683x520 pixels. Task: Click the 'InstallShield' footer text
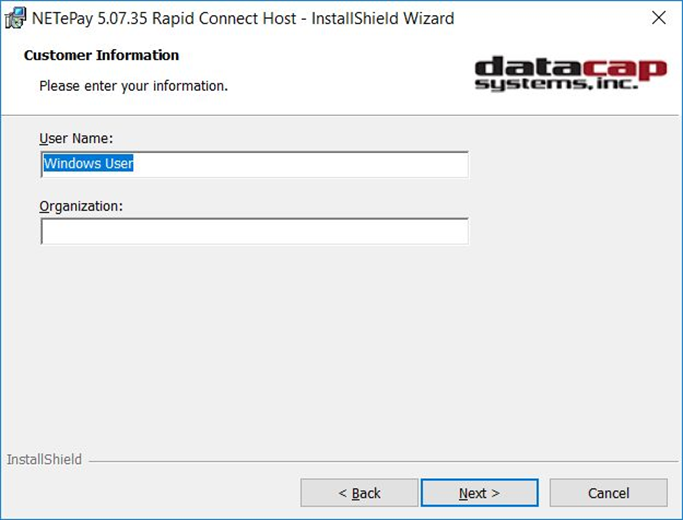pos(44,459)
